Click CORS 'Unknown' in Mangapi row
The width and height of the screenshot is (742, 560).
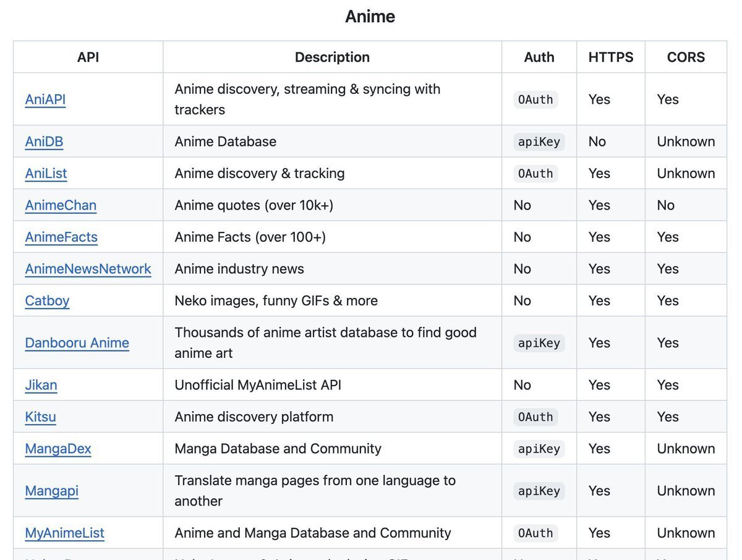(686, 491)
